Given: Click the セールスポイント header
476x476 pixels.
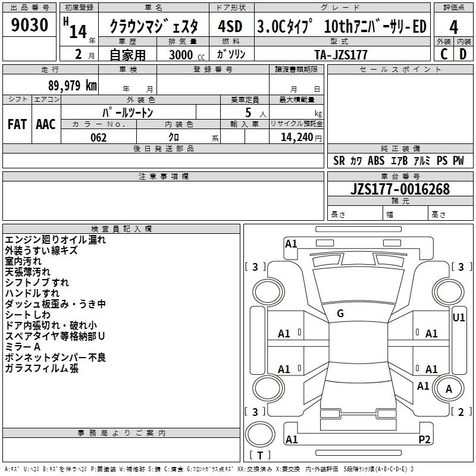Looking at the screenshot, I should (x=400, y=69).
